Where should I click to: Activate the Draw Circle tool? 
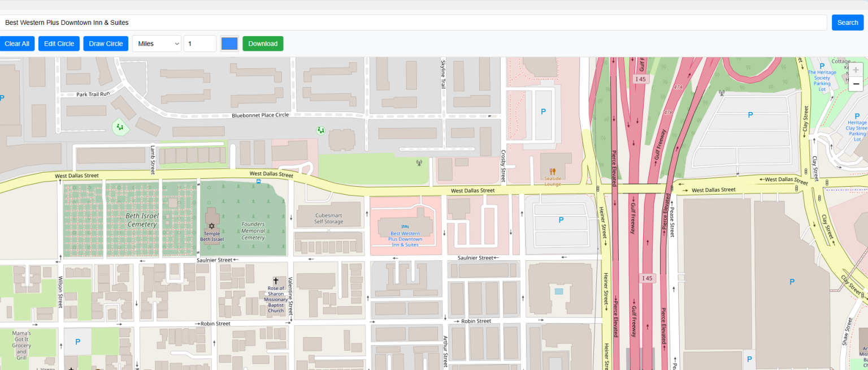106,43
